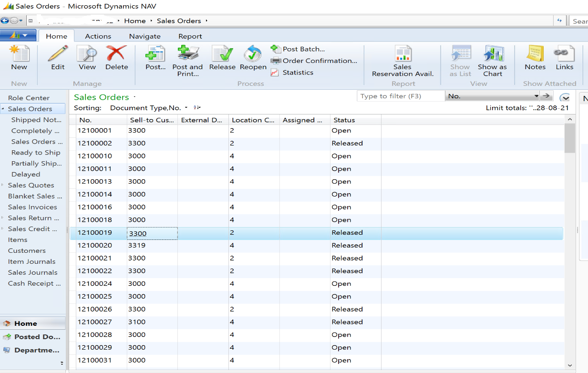Open Customers in navigation pane
The height and width of the screenshot is (373, 588).
point(27,250)
